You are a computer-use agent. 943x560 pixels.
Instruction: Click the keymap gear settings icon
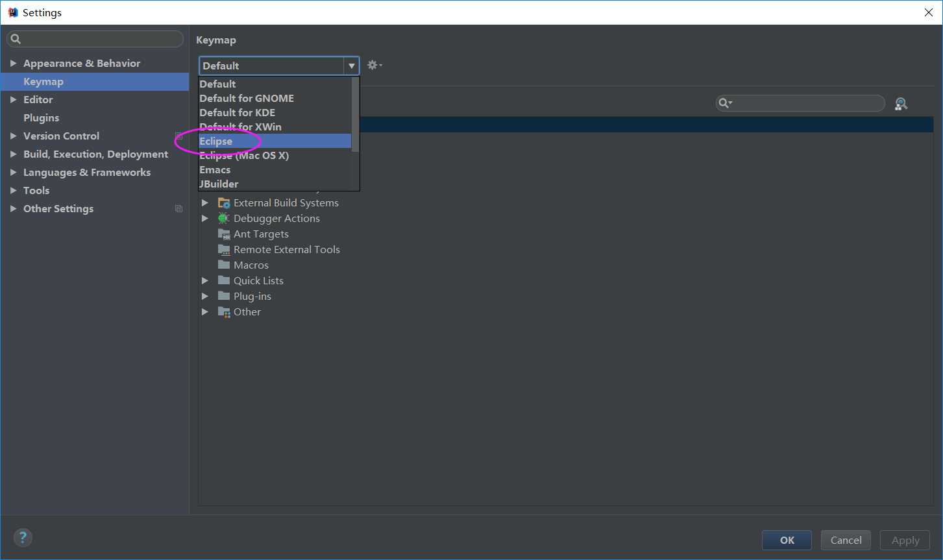point(374,65)
